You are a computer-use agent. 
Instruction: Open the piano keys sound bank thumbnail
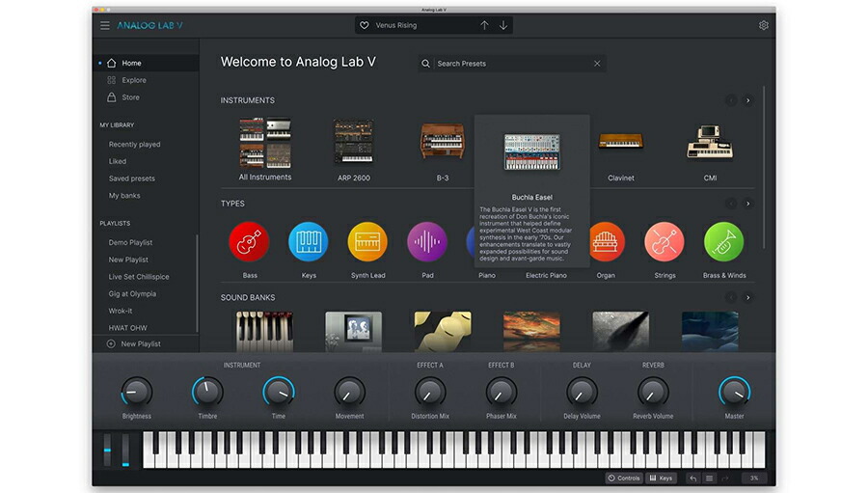click(264, 331)
